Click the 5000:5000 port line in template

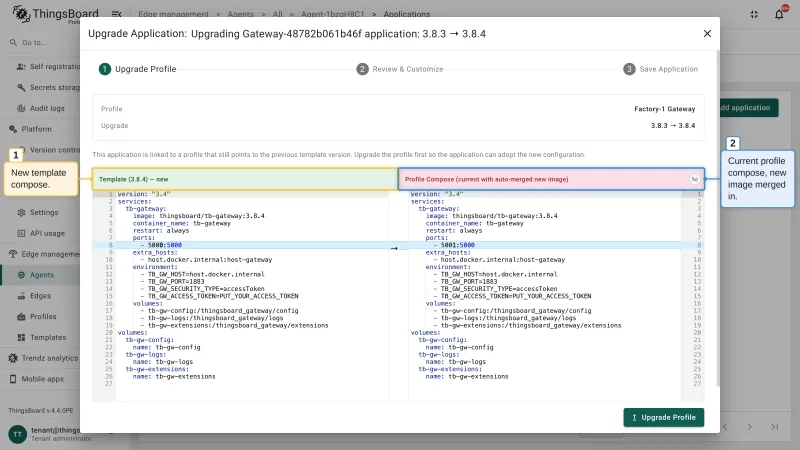(165, 245)
